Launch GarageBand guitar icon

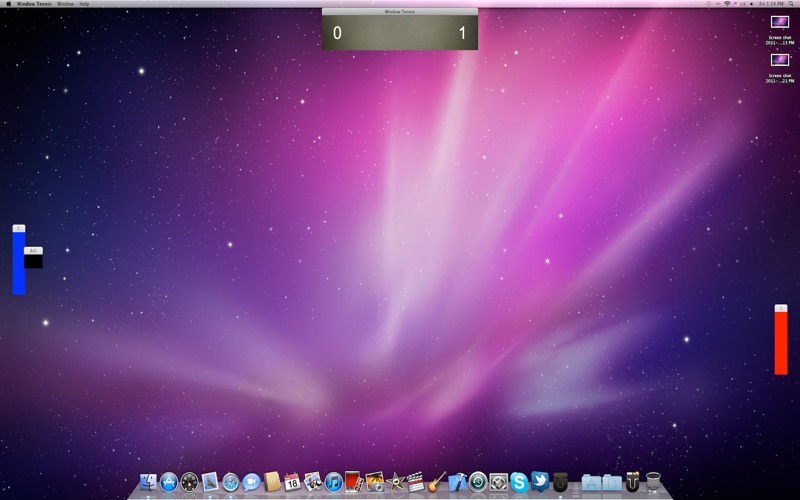pos(437,482)
